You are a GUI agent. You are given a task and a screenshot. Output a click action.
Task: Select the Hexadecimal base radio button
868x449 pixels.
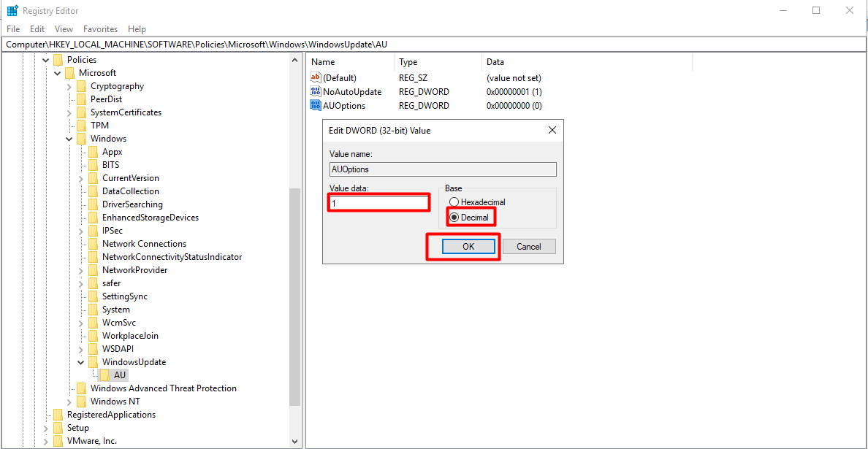454,202
